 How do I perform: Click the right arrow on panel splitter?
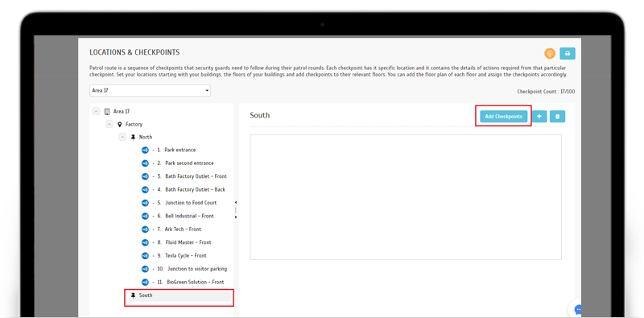coord(236,217)
